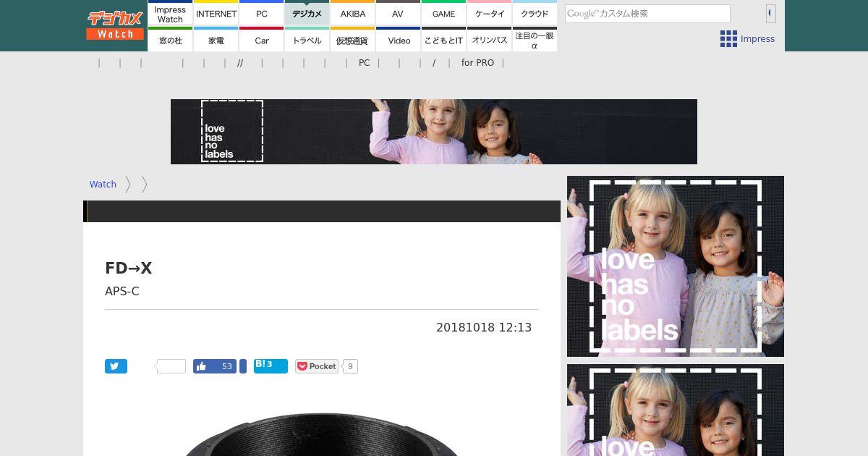Open the Impress link in the header

757,39
